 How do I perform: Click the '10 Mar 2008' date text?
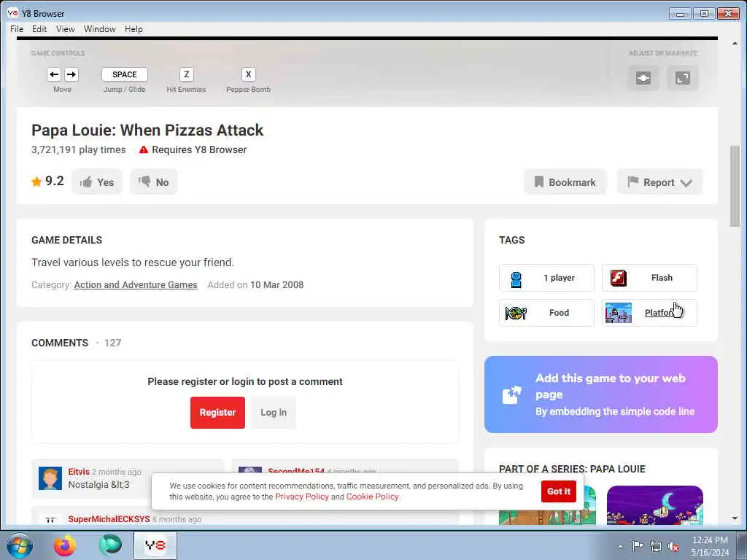276,285
